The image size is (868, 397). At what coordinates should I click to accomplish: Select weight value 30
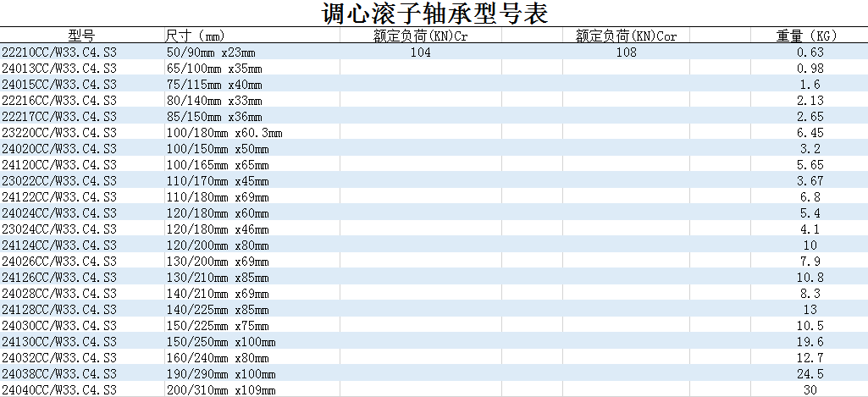point(810,389)
